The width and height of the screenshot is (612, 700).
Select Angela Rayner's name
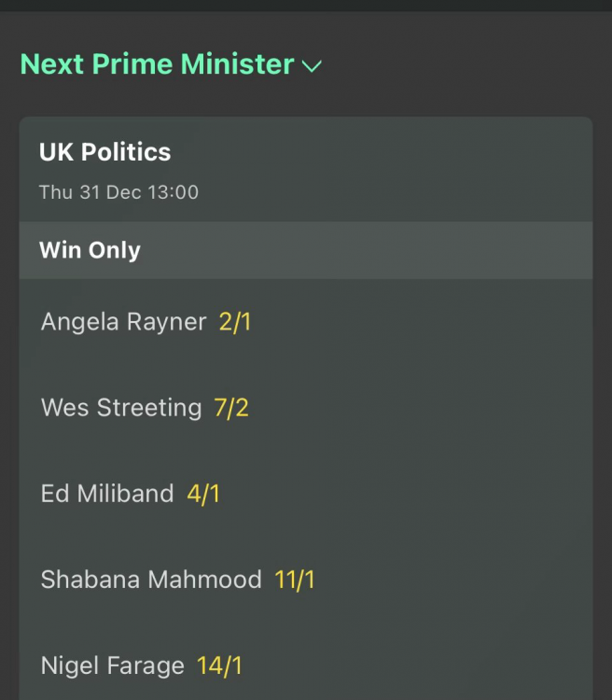[x=123, y=322]
